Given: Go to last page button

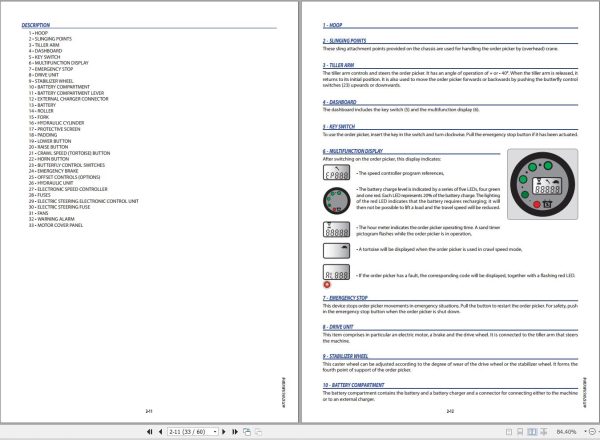Looking at the screenshot, I should pos(235,432).
